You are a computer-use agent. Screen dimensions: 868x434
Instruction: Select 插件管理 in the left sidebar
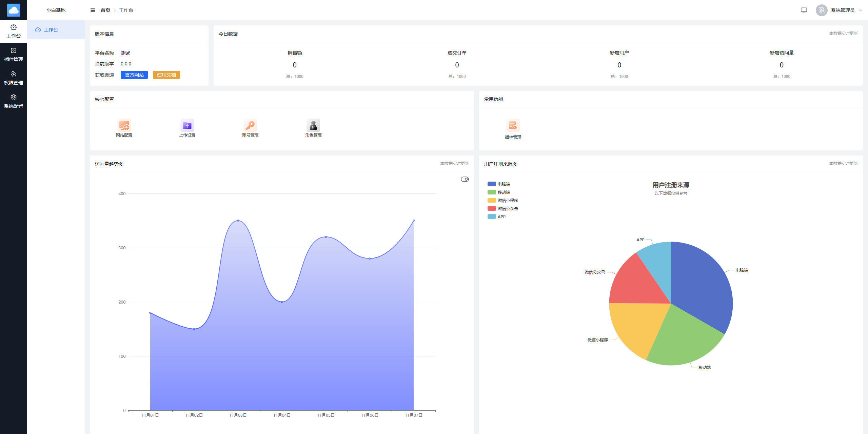point(14,55)
